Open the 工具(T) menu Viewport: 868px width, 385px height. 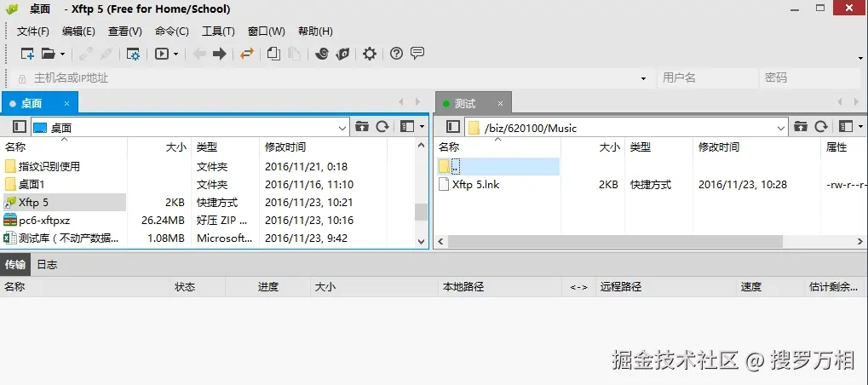click(218, 32)
